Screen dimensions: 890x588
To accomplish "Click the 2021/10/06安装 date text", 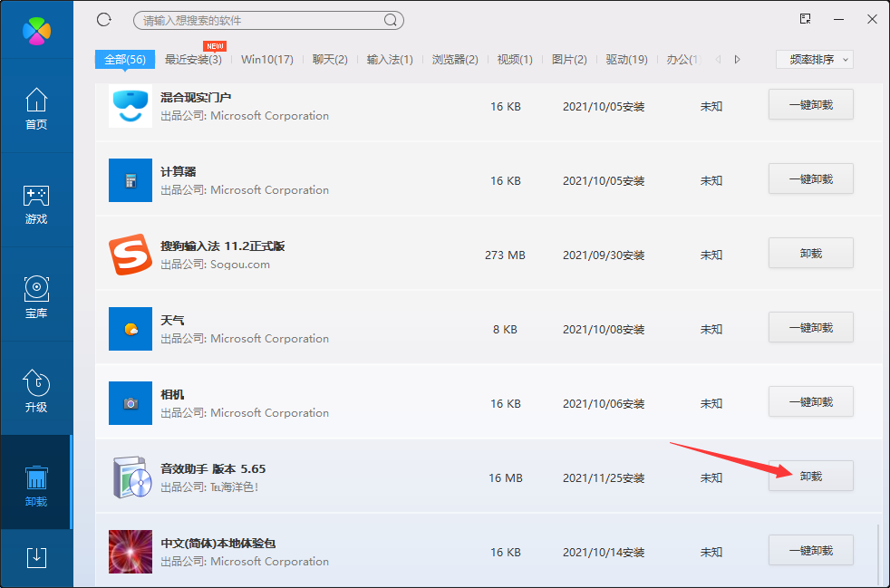I will point(604,403).
